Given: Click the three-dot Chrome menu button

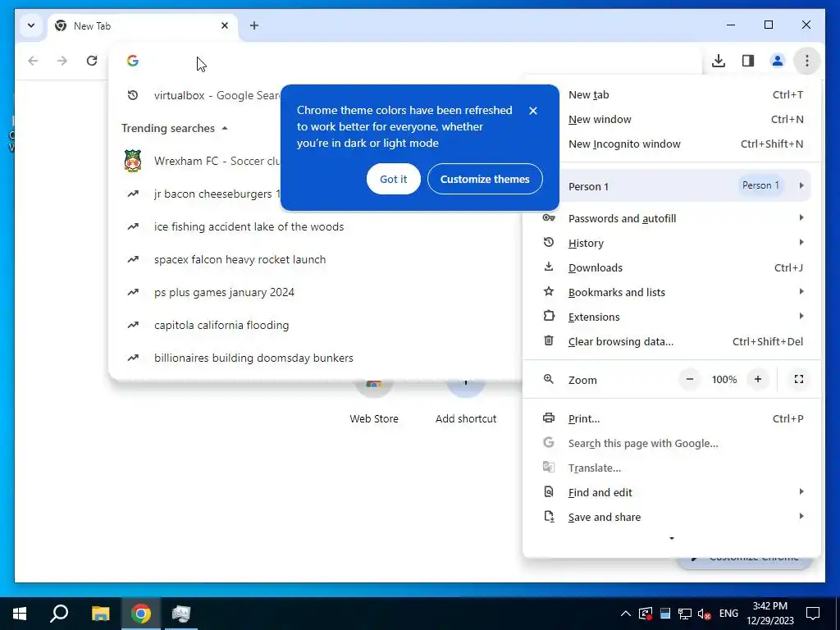Looking at the screenshot, I should [x=807, y=61].
